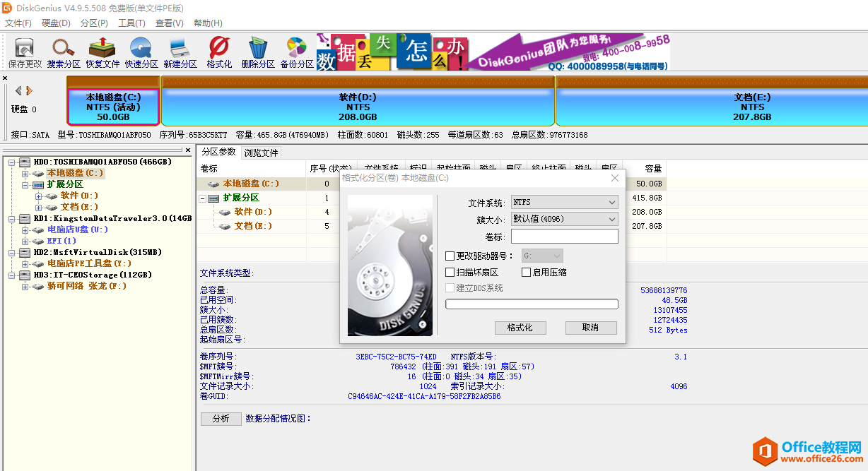
Task: Open the 硬盘(D) menu
Action: pos(57,23)
